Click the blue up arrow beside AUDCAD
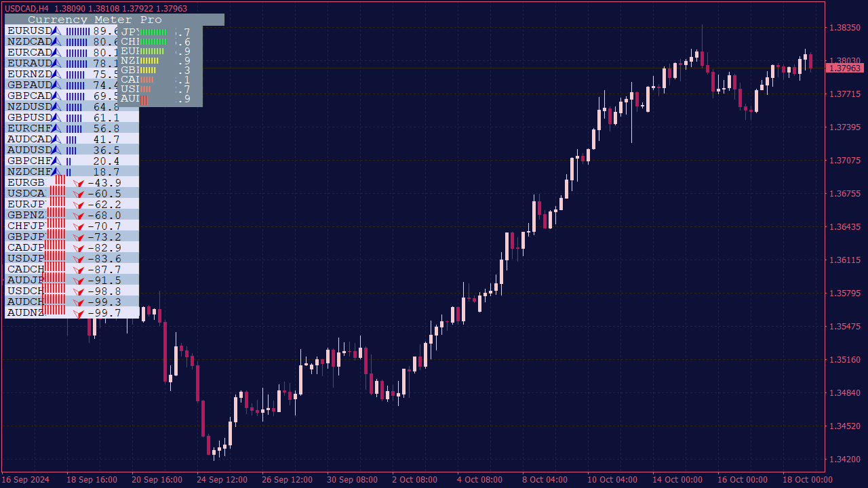 coord(57,140)
